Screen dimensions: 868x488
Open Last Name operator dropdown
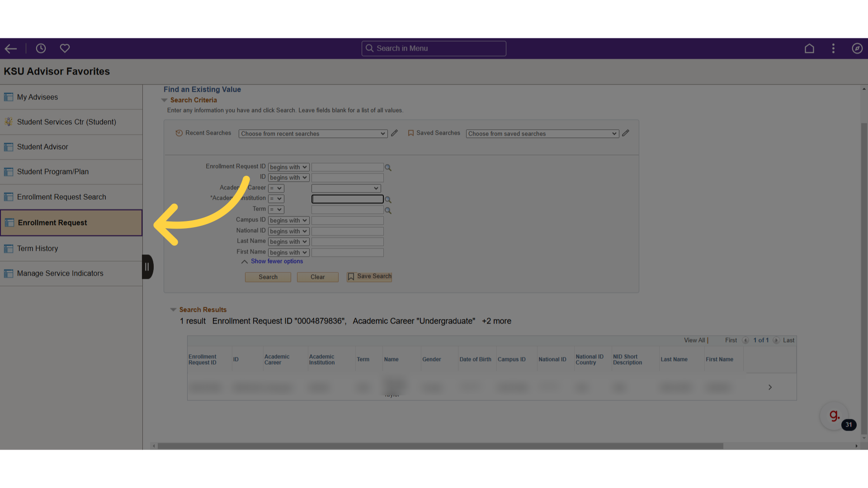pyautogui.click(x=288, y=242)
